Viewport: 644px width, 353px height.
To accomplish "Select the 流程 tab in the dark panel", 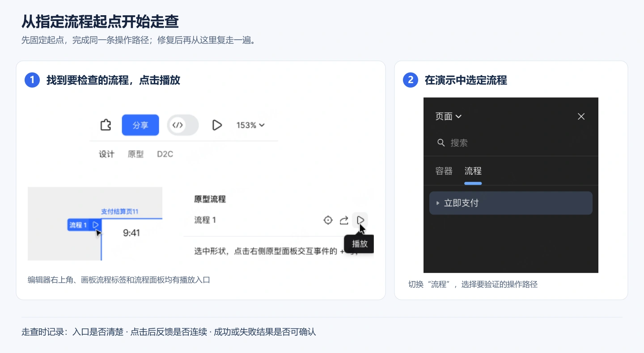I will click(x=473, y=171).
